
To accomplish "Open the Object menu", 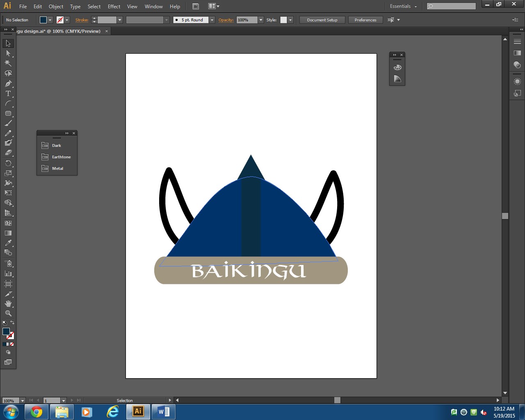I will 56,6.
